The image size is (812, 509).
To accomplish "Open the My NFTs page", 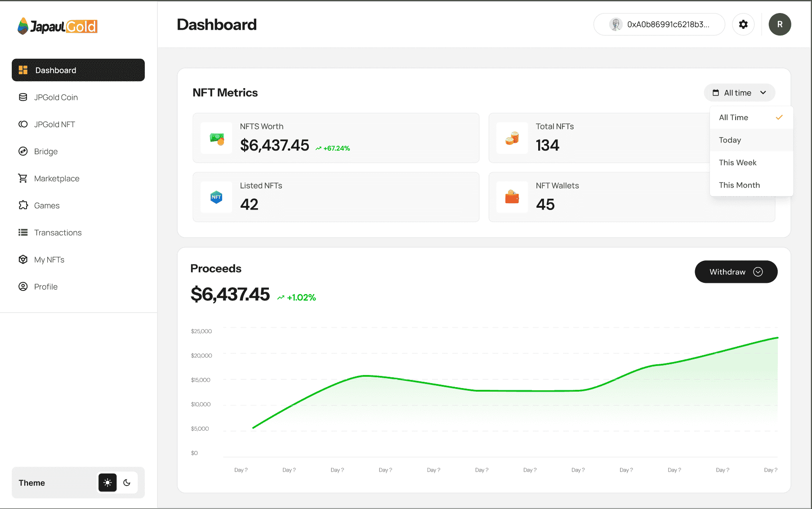I will (x=78, y=259).
